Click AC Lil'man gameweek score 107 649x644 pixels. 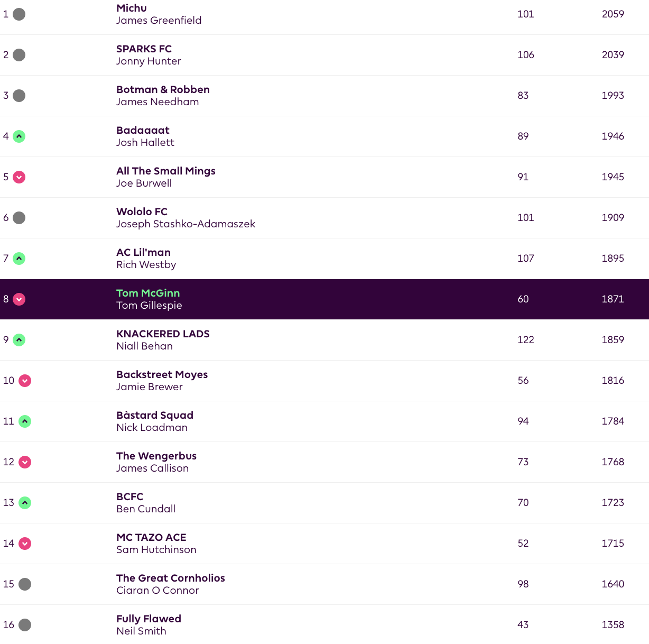point(525,259)
